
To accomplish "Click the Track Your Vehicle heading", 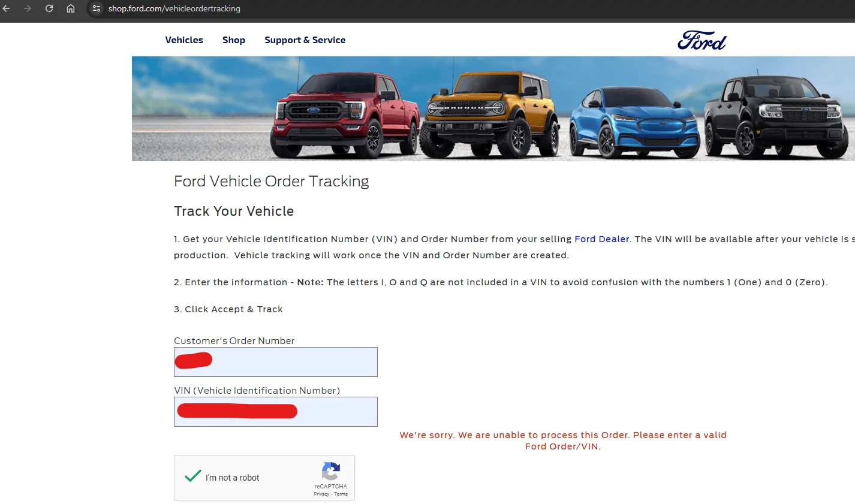I will 234,212.
